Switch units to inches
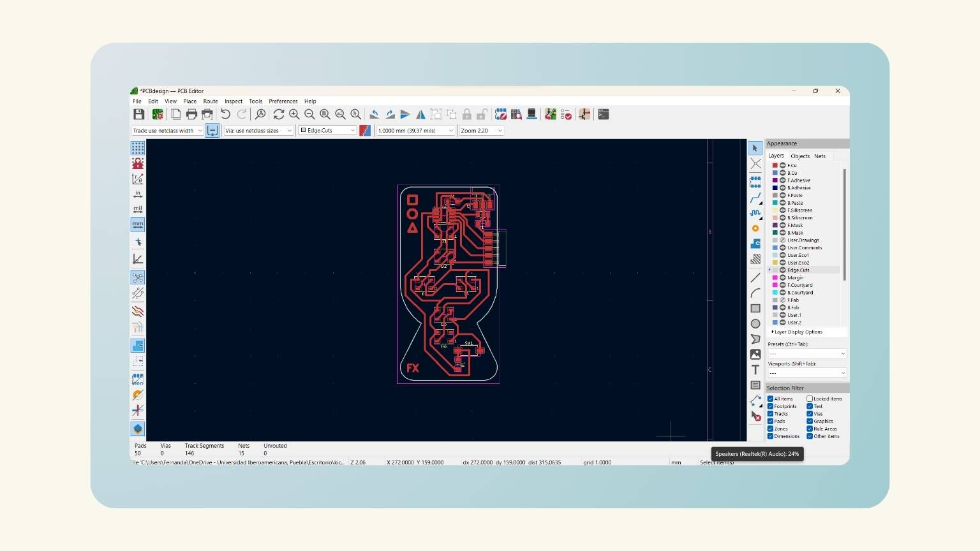The image size is (980, 551). coord(138,194)
